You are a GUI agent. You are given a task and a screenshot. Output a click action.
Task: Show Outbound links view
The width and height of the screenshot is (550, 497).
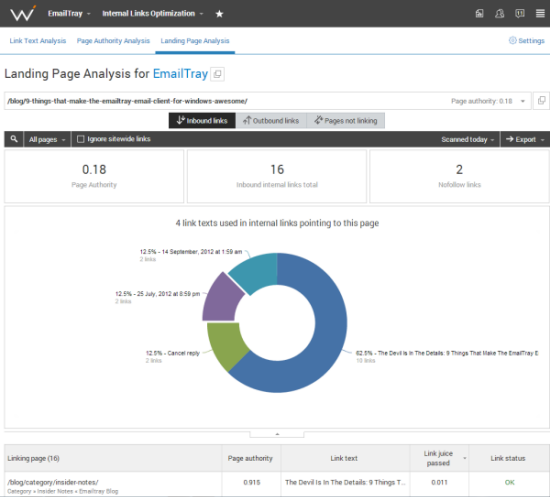pyautogui.click(x=271, y=120)
